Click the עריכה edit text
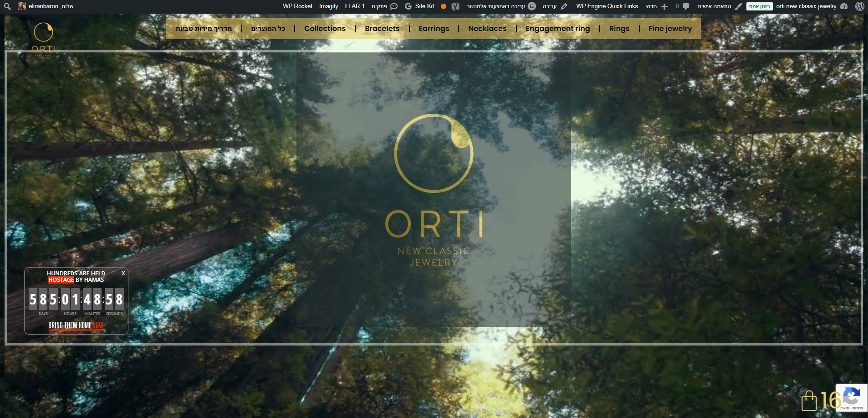868x418 pixels. coord(550,6)
